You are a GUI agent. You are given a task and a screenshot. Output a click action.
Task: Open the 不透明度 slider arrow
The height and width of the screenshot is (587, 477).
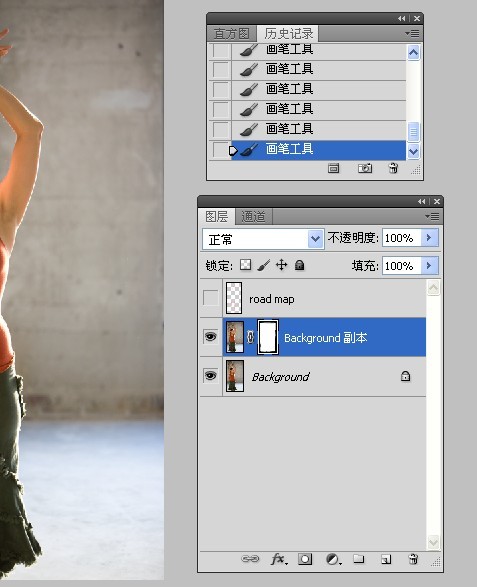429,238
